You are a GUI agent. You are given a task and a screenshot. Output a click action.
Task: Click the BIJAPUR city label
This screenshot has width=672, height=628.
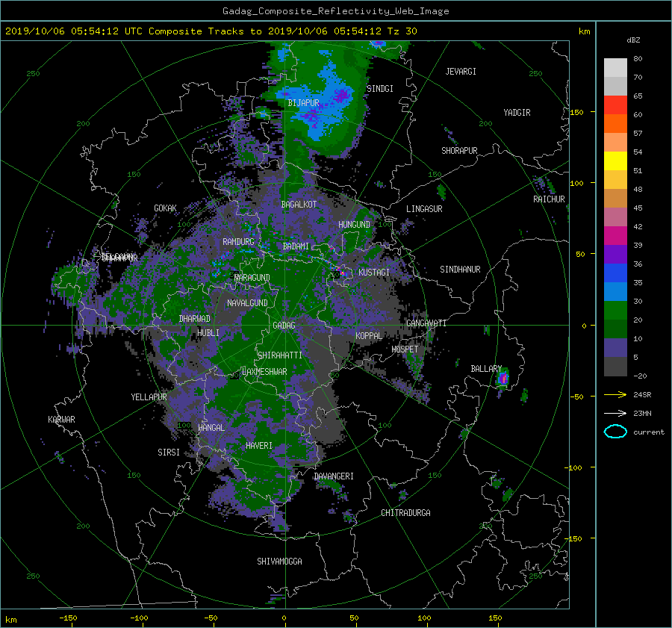coord(303,103)
